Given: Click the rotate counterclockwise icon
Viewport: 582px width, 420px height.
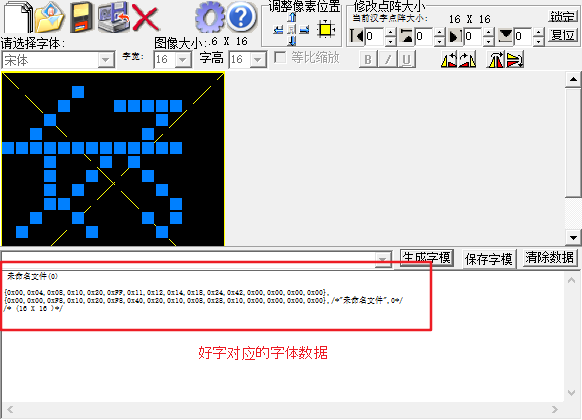Looking at the screenshot, I should tap(449, 59).
